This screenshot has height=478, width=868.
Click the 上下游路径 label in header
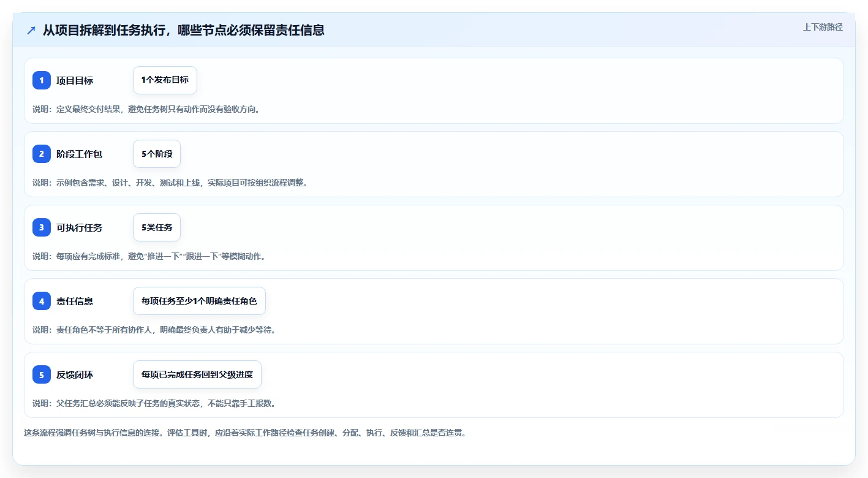point(823,27)
